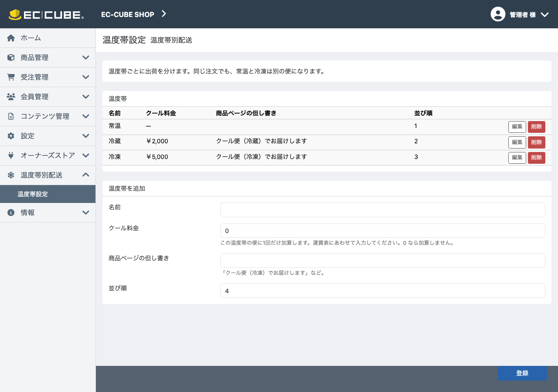Image resolution: width=558 pixels, height=392 pixels.
Task: Click the admin user avatar icon
Action: 498,14
